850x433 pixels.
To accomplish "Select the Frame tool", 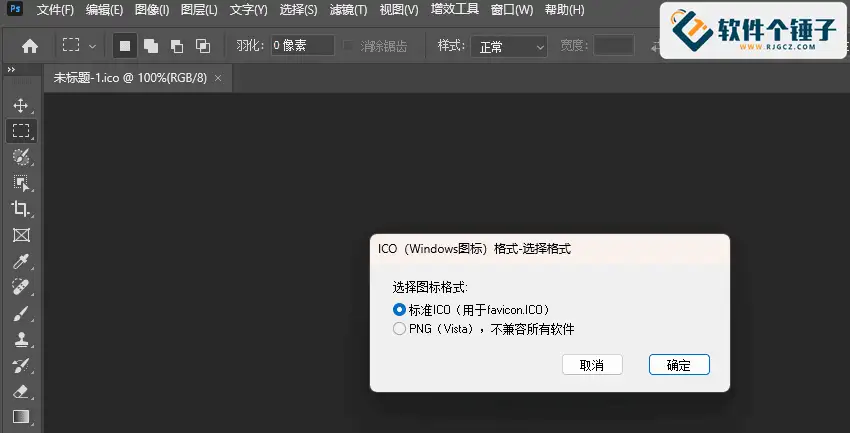I will click(21, 235).
